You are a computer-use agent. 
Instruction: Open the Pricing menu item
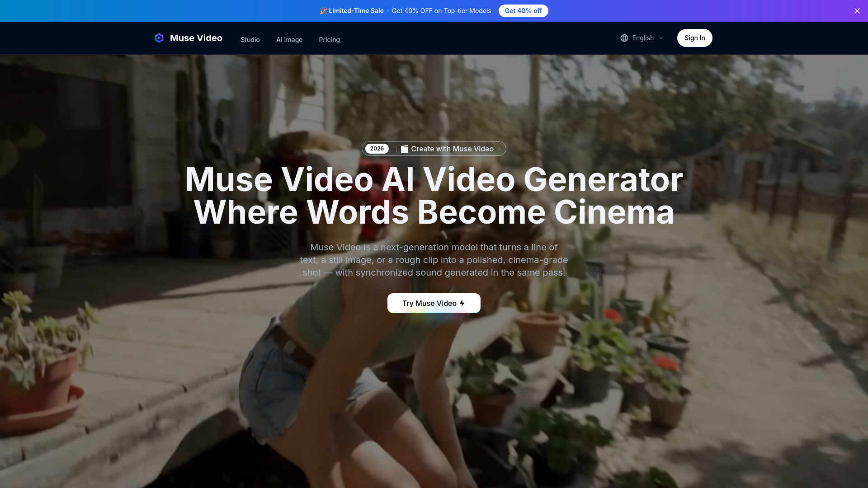tap(329, 40)
